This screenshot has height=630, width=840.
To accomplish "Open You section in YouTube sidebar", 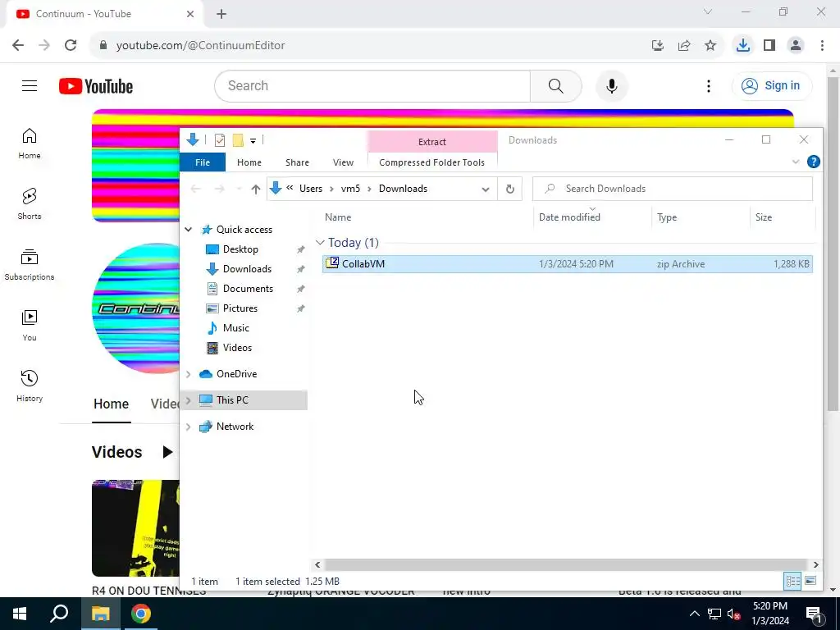I will 30,325.
